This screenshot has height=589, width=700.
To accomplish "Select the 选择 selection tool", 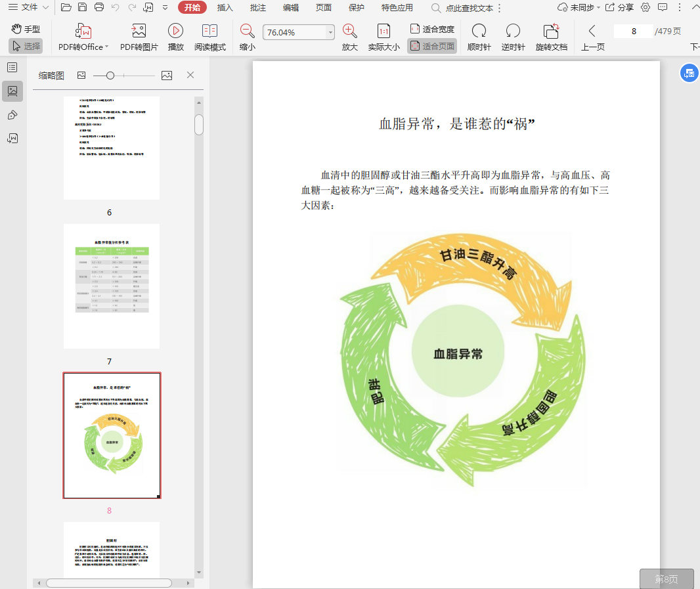I will [x=26, y=46].
